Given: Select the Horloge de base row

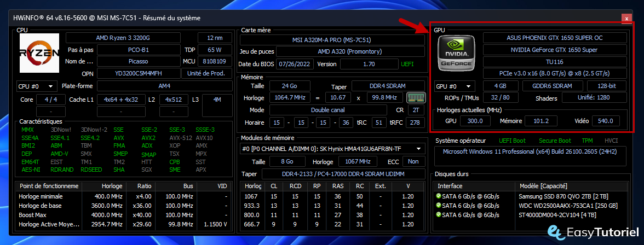Looking at the screenshot, I should (x=123, y=206).
